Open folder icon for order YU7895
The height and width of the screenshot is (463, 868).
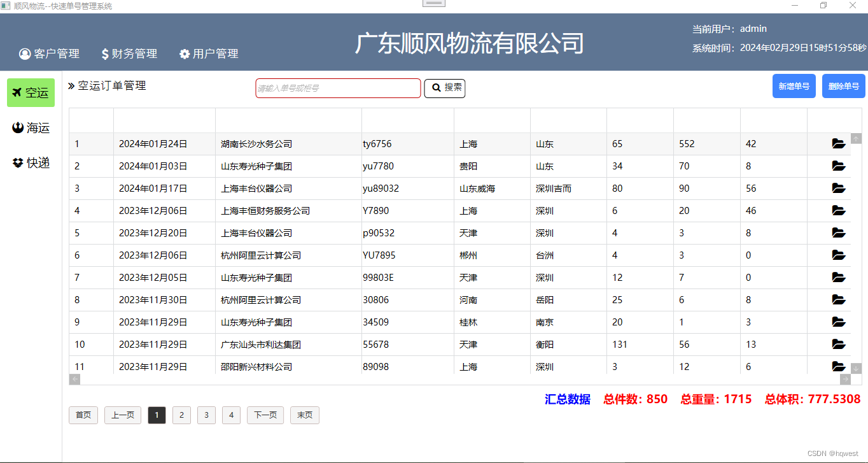(x=839, y=255)
